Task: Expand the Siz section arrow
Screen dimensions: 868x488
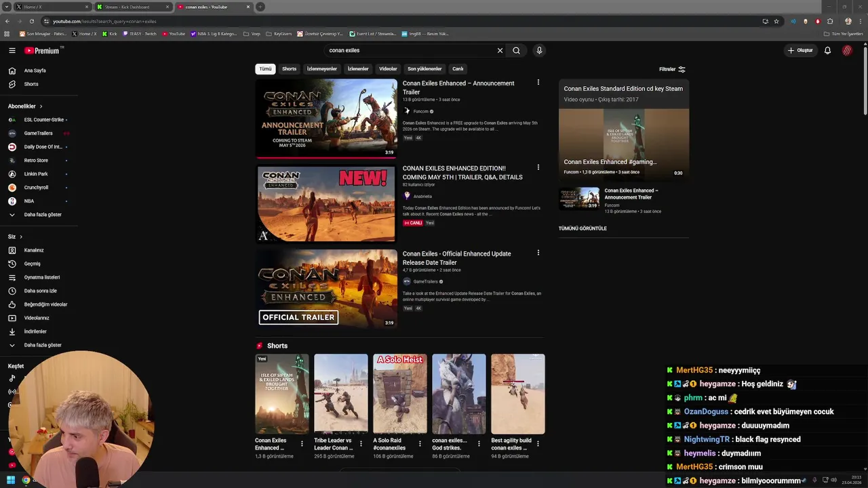Action: pos(21,237)
